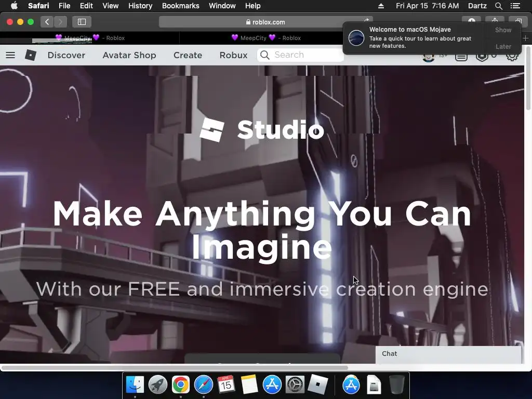Image resolution: width=532 pixels, height=399 pixels.
Task: Open Launchpad from the Dock
Action: pos(158,384)
